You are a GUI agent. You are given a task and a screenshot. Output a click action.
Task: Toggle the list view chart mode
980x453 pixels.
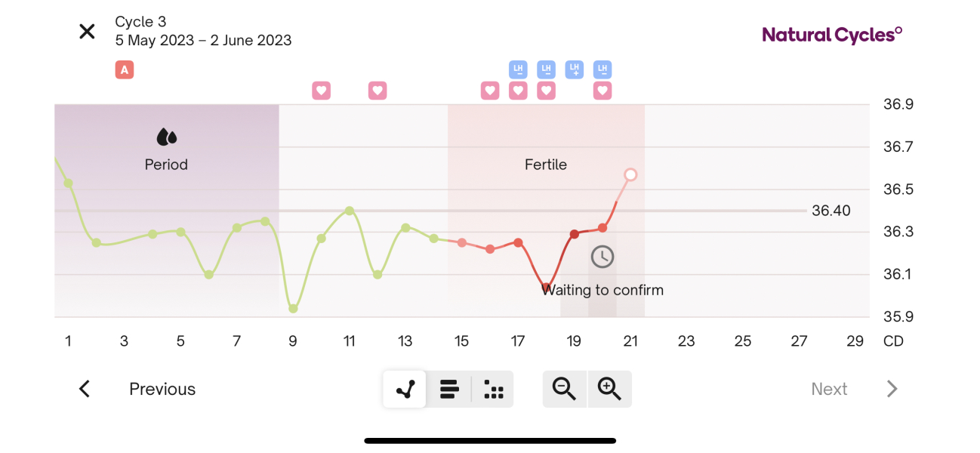(448, 389)
